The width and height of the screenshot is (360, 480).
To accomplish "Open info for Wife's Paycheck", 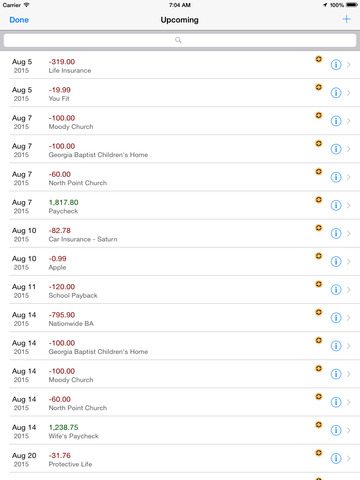I will (x=336, y=430).
